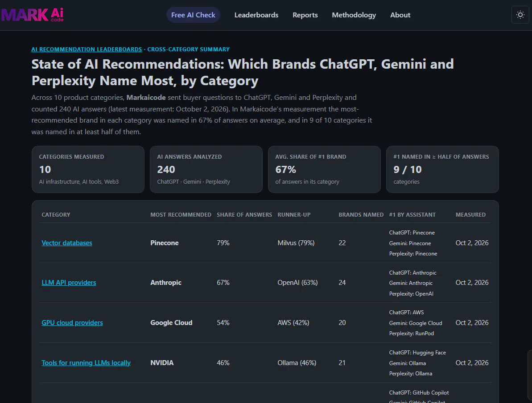Open the Vector databases category link
Screen dimensions: 532x403
point(67,243)
